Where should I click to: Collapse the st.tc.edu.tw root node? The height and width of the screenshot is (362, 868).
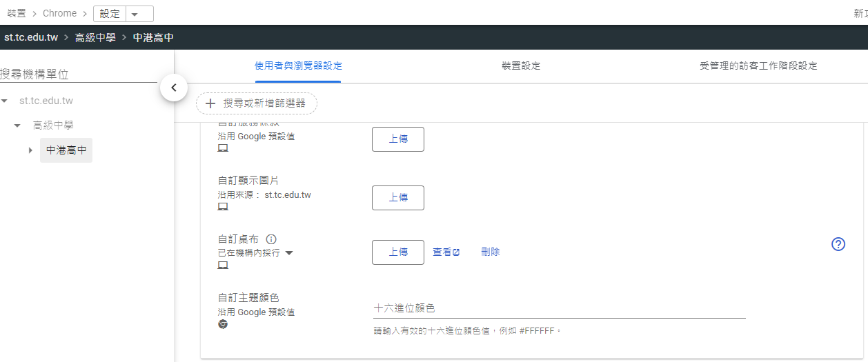point(5,101)
